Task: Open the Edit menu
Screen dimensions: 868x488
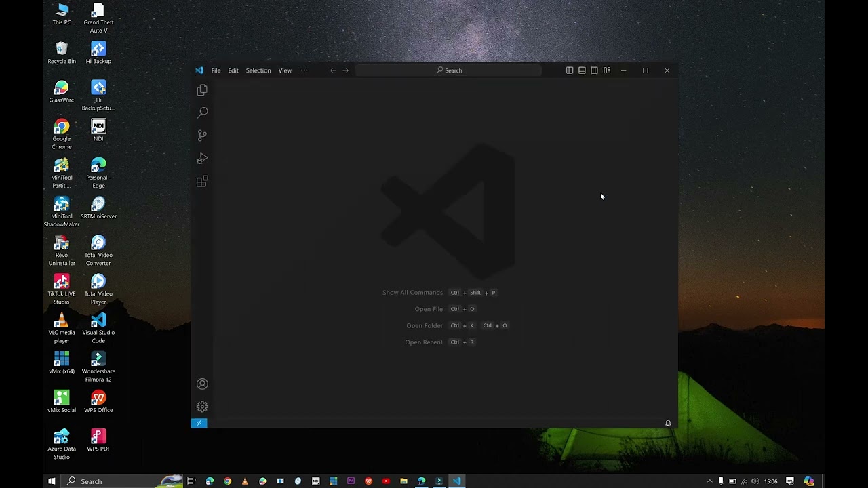Action: click(x=233, y=70)
